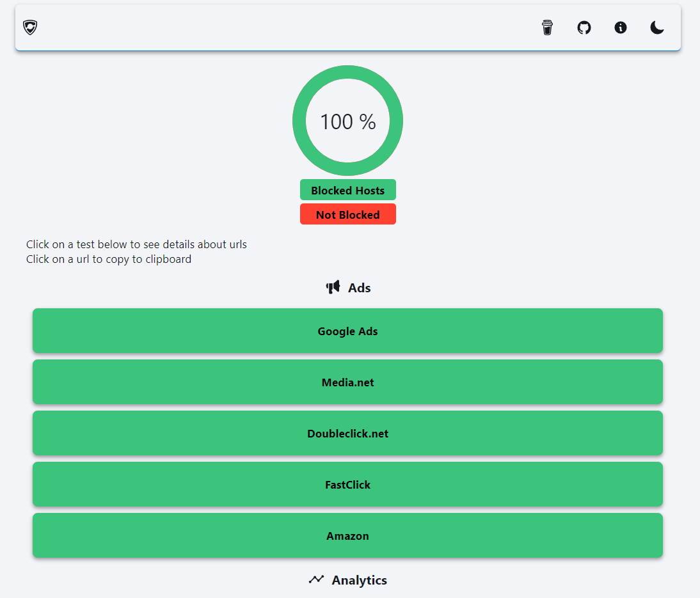Expand the Doubleclick.net test row
Viewport: 700px width, 598px height.
[x=347, y=434]
